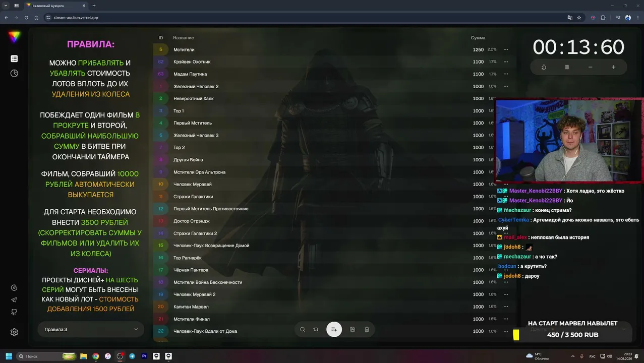Open the search icon in bottom toolbar
The image size is (644, 363).
pos(303,329)
